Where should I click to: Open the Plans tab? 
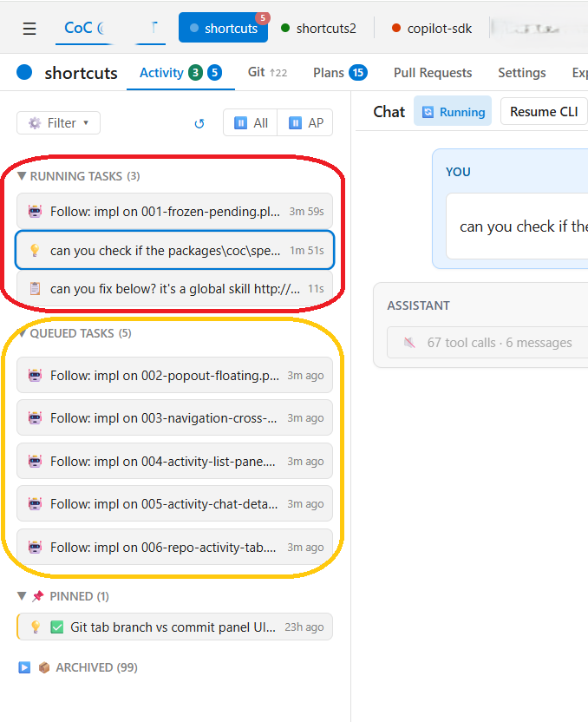pos(340,73)
